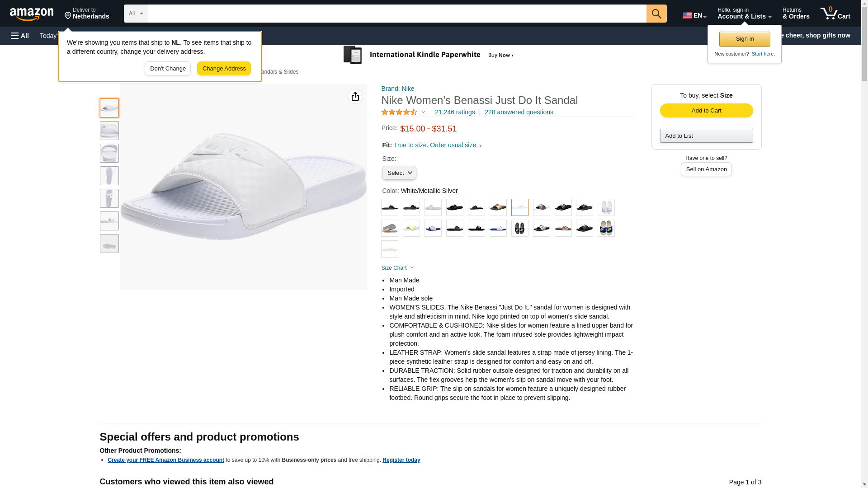
Task: Open Returns & Orders
Action: [x=796, y=14]
